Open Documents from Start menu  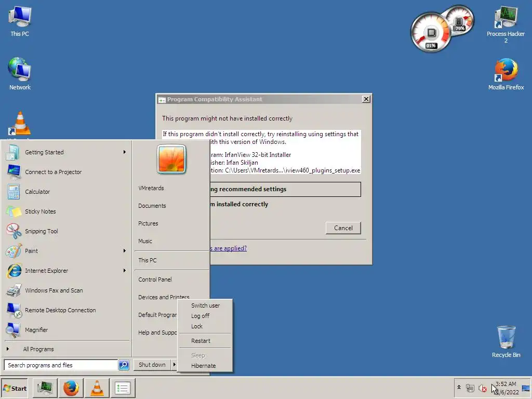pyautogui.click(x=152, y=206)
